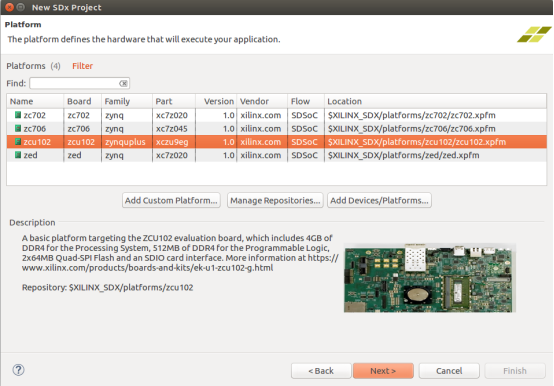
Task: Proceed with the Next button
Action: 383,371
